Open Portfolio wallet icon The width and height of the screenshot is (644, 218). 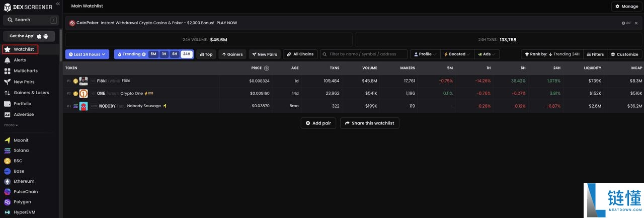(8, 104)
